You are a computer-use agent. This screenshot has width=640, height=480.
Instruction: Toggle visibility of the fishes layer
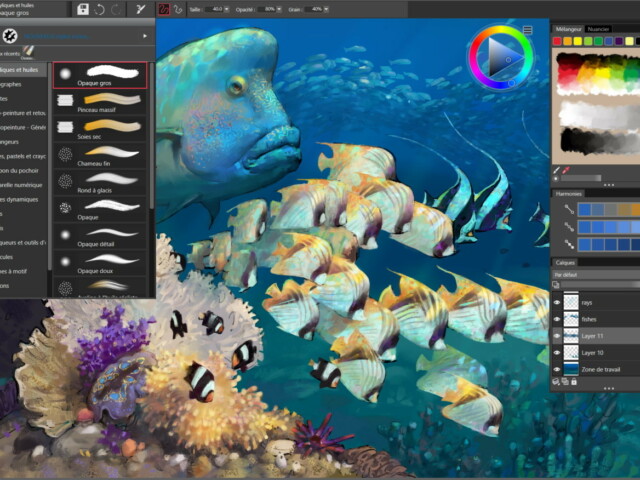(558, 318)
